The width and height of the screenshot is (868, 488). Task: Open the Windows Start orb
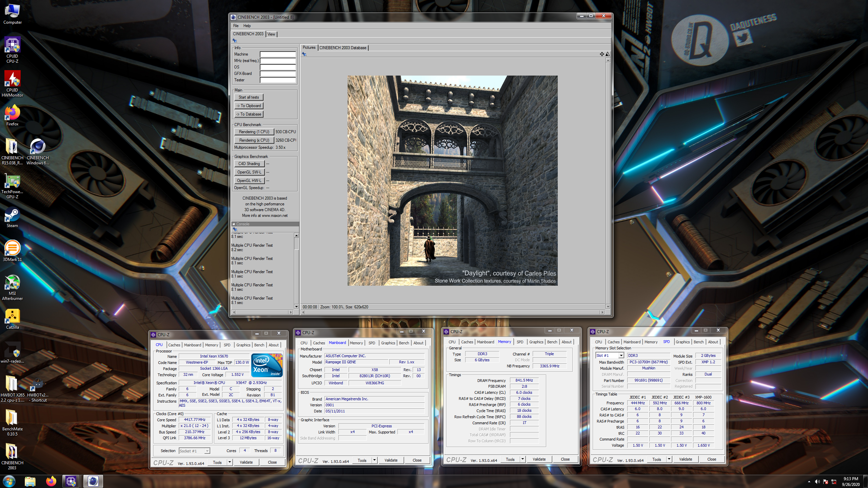tap(9, 481)
